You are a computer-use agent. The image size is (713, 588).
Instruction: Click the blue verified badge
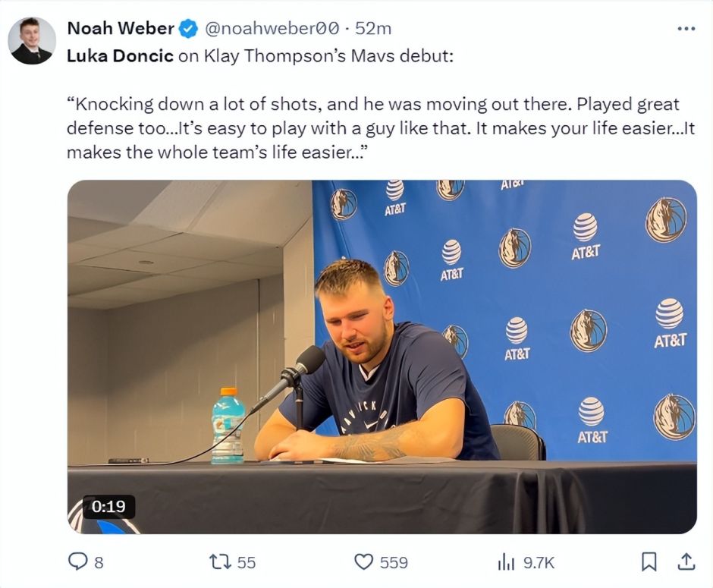(x=188, y=30)
